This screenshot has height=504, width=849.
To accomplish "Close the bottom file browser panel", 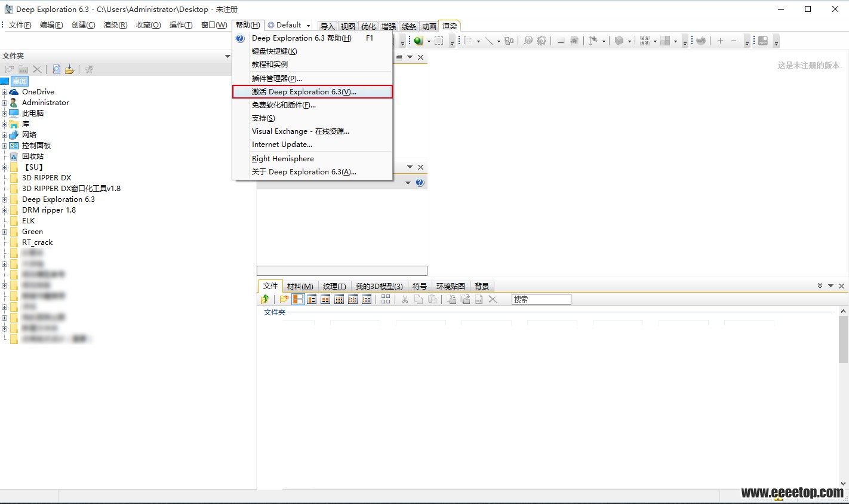I will click(841, 286).
